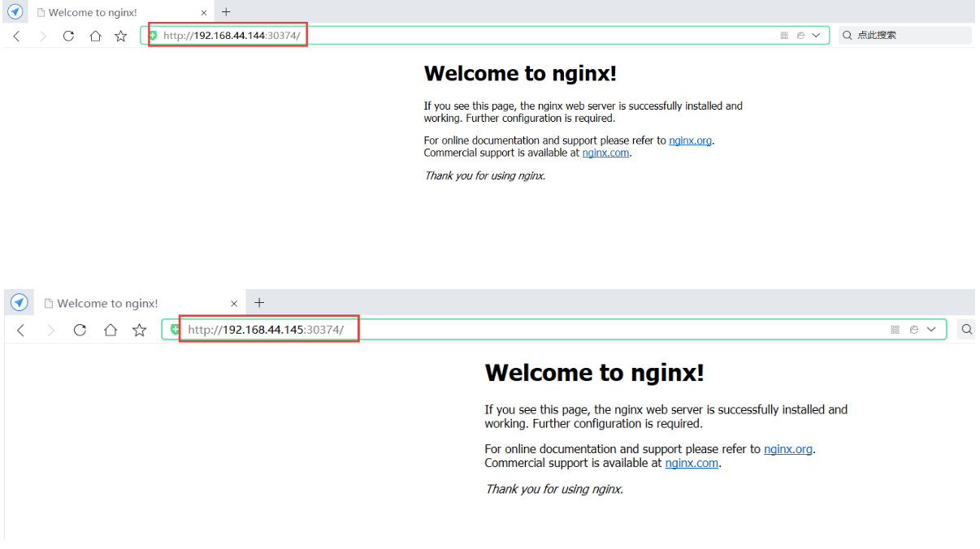980x549 pixels.
Task: Expand address dropdown arrow in top window
Action: pos(816,36)
